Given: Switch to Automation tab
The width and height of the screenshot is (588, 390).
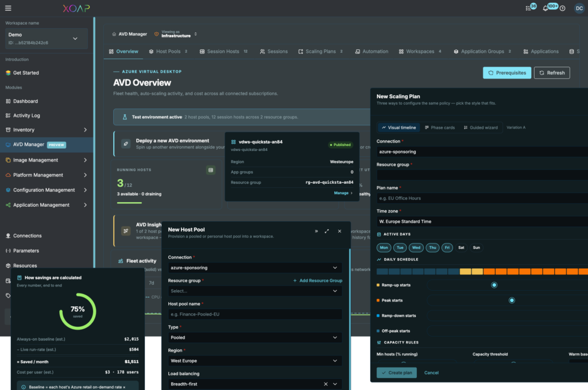Looking at the screenshot, I should [372, 51].
